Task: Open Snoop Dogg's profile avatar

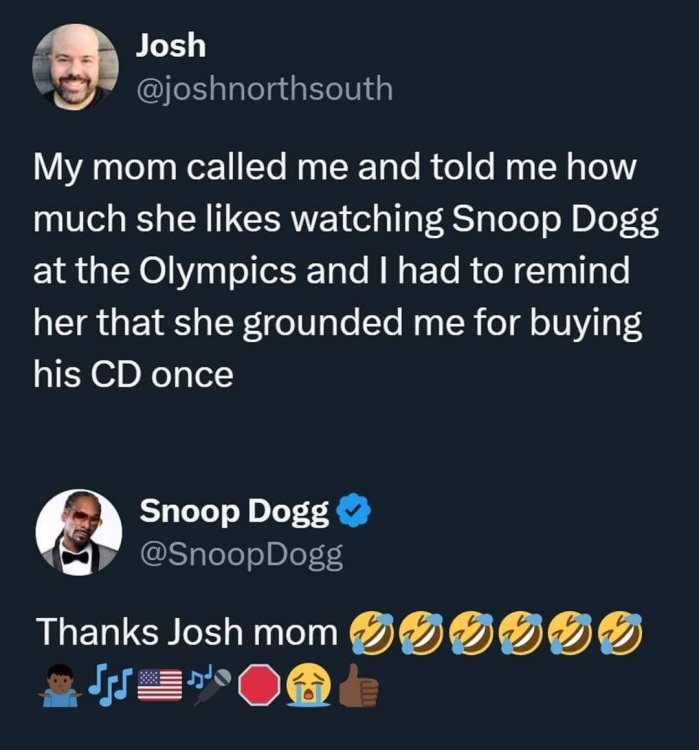Action: [78, 532]
